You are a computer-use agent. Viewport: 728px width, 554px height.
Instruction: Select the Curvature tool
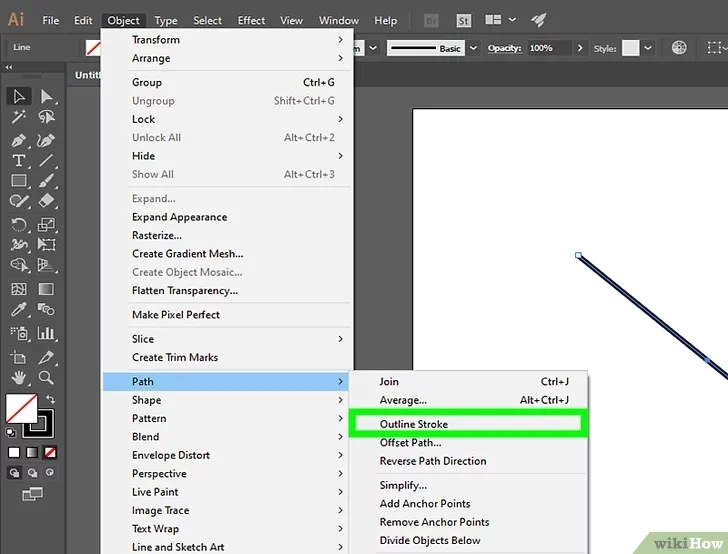[46, 140]
